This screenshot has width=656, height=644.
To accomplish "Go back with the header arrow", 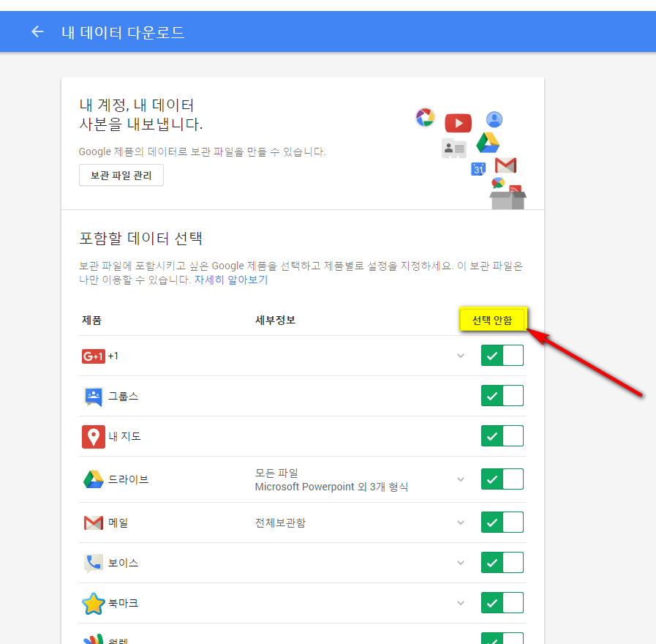I will point(37,31).
